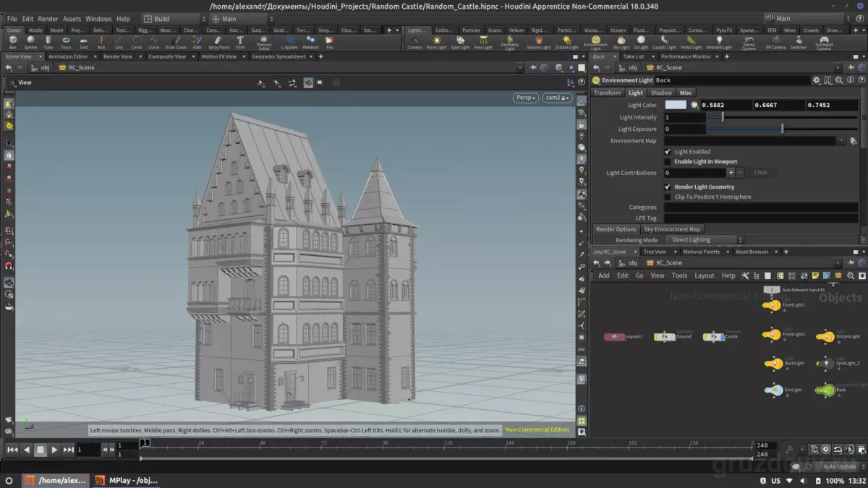This screenshot has width=868, height=488.
Task: Toggle Clip To Positive Y Hemisphere checkbox
Action: point(668,197)
